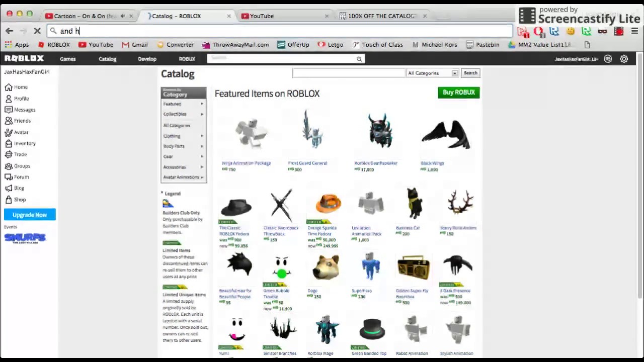Open the YouTube bookmark
Screen dimensions: 644x362
(96, 45)
